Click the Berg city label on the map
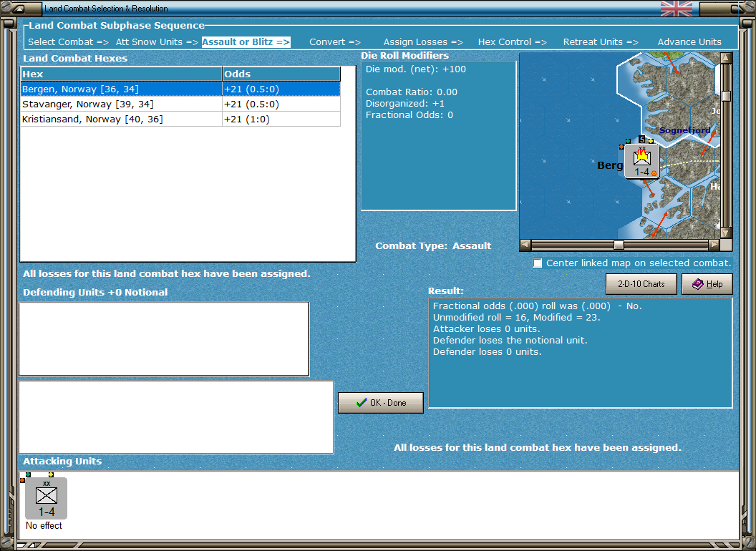This screenshot has height=551, width=756. coord(610,165)
